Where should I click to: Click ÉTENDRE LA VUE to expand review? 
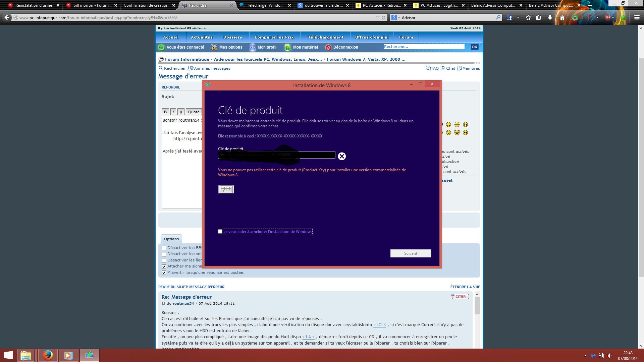tap(465, 287)
